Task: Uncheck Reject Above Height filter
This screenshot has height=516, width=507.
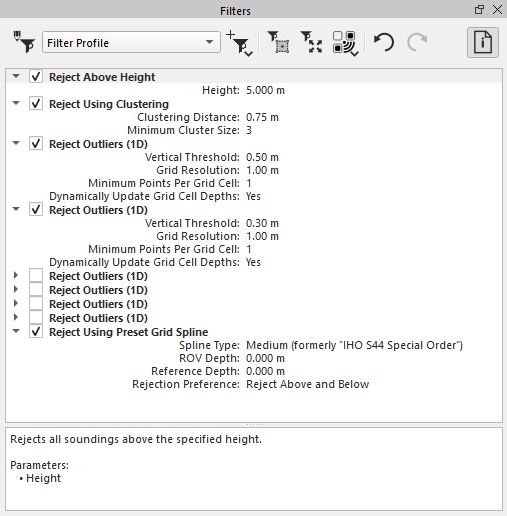Action: 36,77
